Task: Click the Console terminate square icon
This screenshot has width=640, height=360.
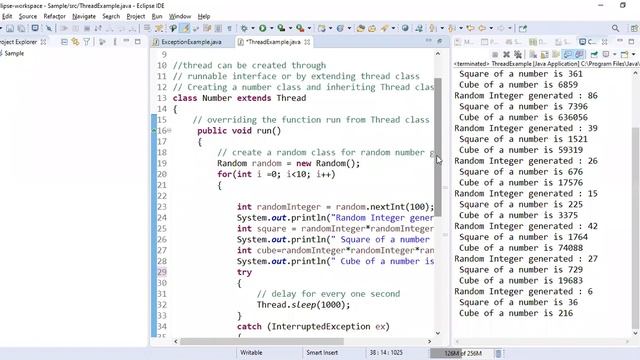Action: pos(495,54)
